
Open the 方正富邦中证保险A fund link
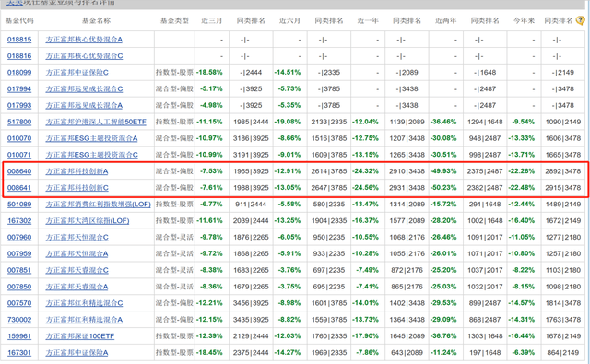(x=77, y=353)
